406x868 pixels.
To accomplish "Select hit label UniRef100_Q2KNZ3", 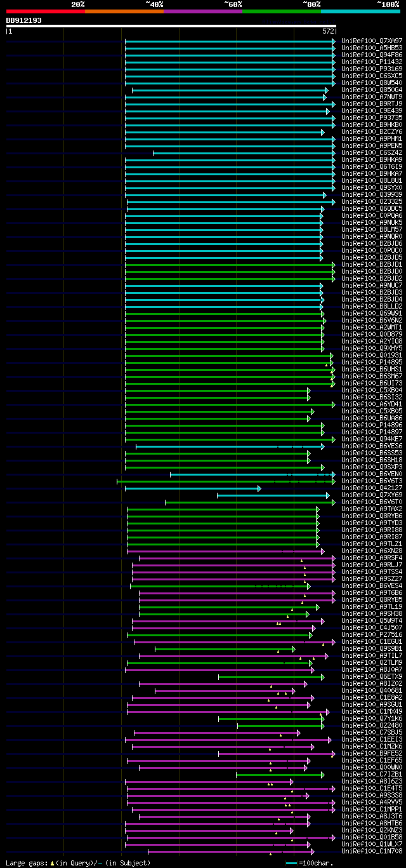I will click(372, 830).
